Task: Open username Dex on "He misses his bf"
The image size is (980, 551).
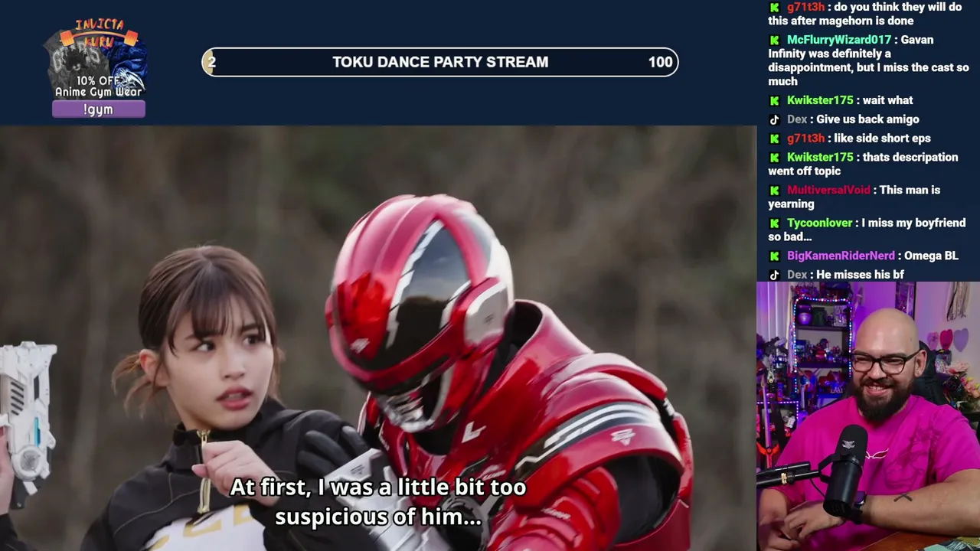Action: click(797, 275)
